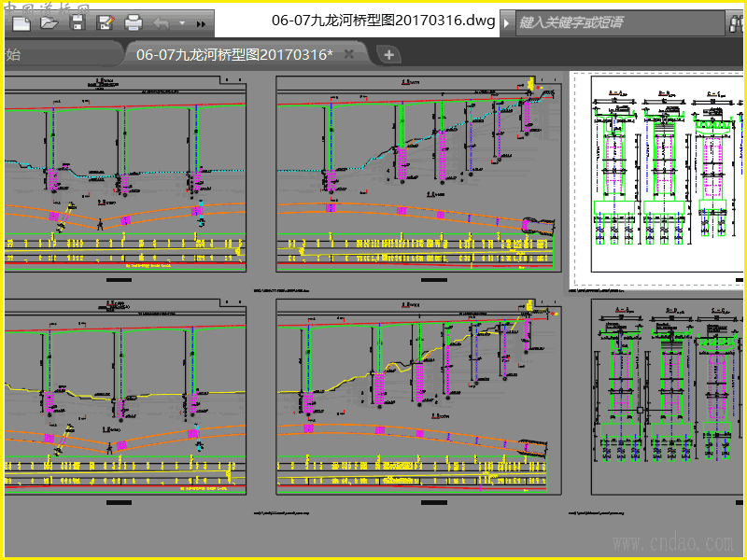This screenshot has height=560, width=747.
Task: Save the drawing using the floppy disk icon
Action: (77, 21)
